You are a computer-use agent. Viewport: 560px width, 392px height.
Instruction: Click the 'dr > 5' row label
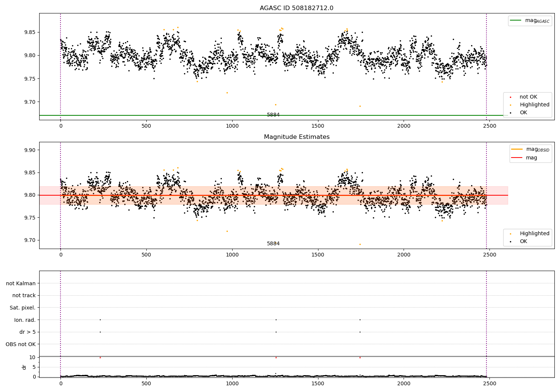pyautogui.click(x=27, y=332)
